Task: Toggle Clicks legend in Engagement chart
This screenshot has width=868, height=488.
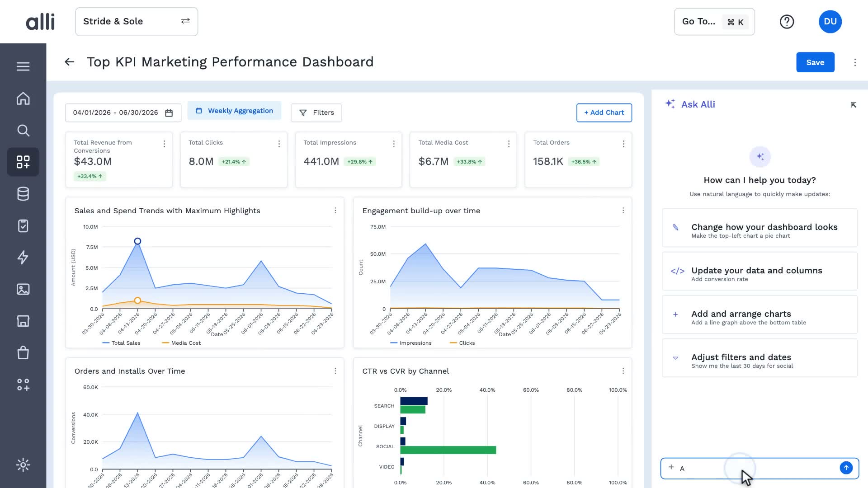Action: [x=462, y=343]
